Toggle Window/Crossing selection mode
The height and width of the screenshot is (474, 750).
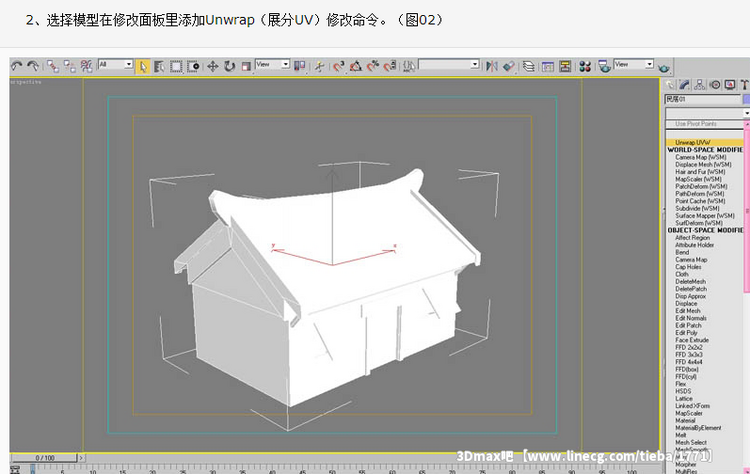pos(193,66)
